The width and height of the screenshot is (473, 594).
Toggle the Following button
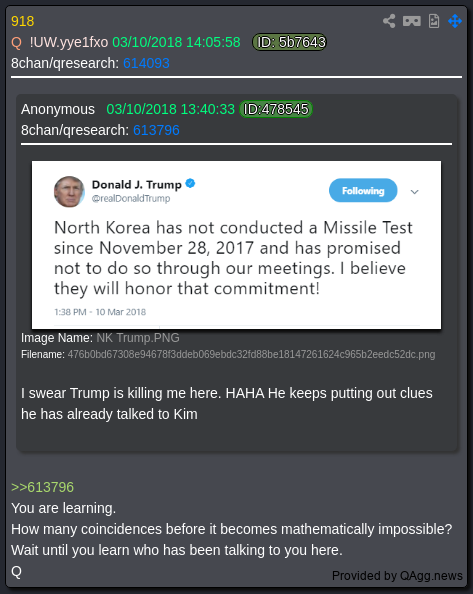(x=363, y=191)
